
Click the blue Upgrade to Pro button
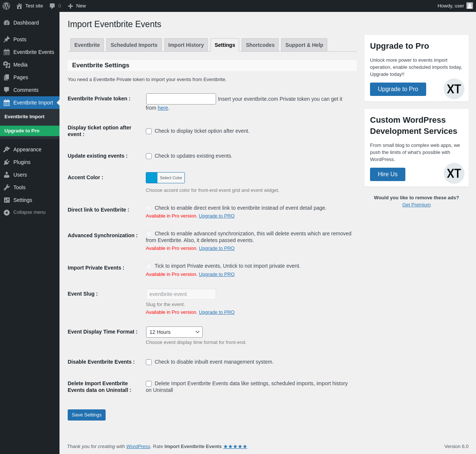tap(398, 89)
